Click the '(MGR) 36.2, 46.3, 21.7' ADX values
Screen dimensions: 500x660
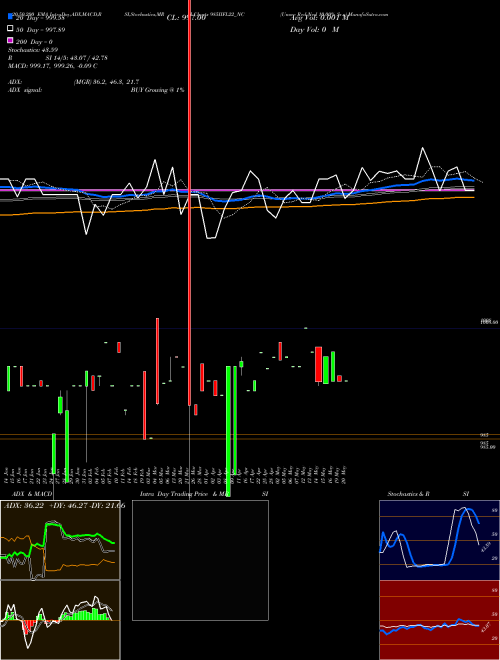point(106,82)
